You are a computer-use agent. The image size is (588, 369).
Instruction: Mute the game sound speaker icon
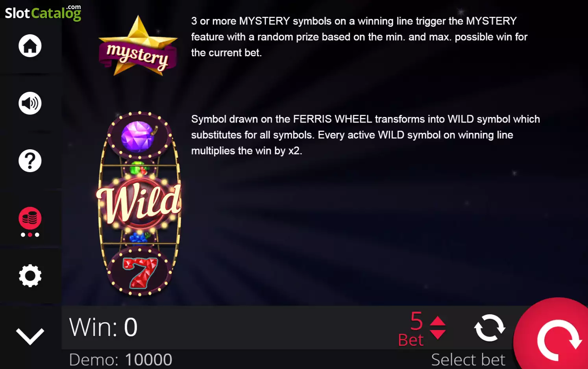click(30, 103)
